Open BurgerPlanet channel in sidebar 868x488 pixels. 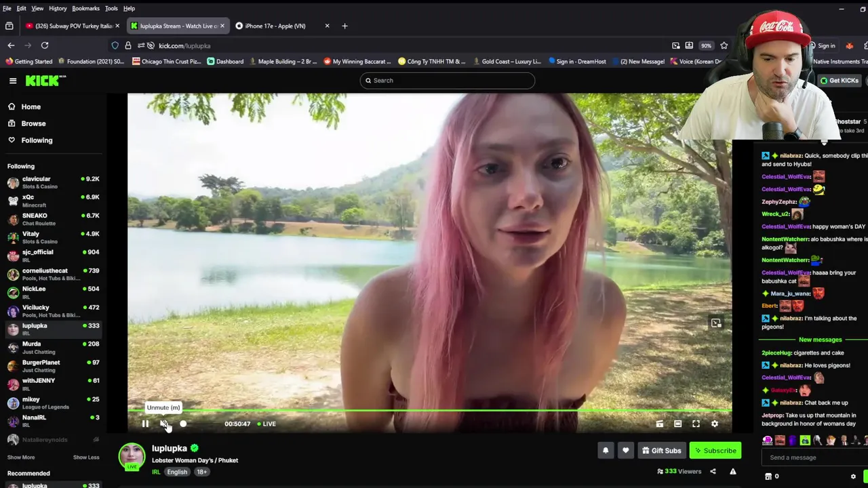(53, 366)
